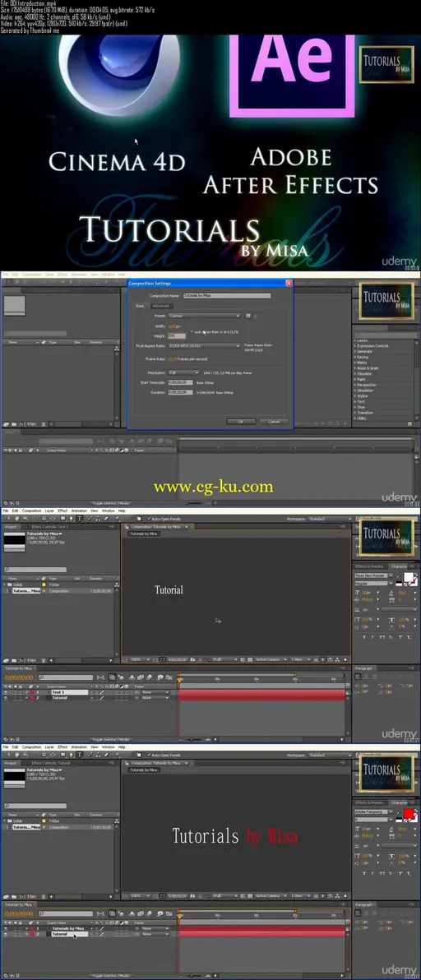This screenshot has width=421, height=980.
Task: Select the 'Tutorials by Misa' layer row in the timeline
Action: pyautogui.click(x=69, y=928)
